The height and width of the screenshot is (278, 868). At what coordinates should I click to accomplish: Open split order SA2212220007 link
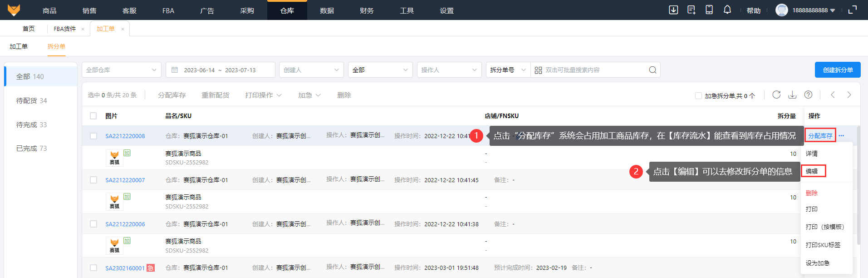tap(125, 180)
